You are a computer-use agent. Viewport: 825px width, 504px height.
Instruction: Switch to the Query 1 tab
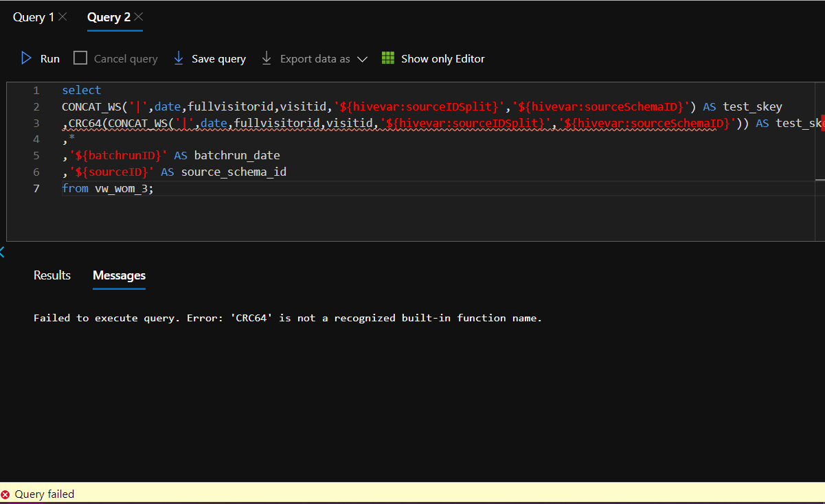pos(33,17)
